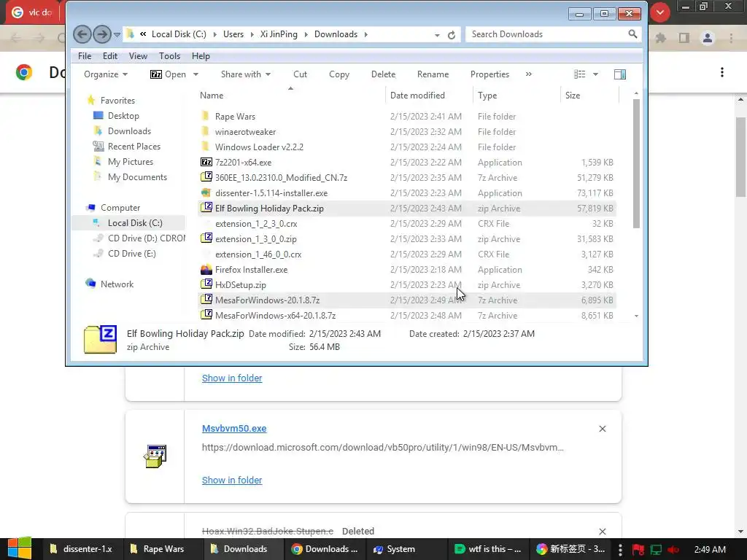
Task: Click the Windows Start button
Action: point(20,548)
